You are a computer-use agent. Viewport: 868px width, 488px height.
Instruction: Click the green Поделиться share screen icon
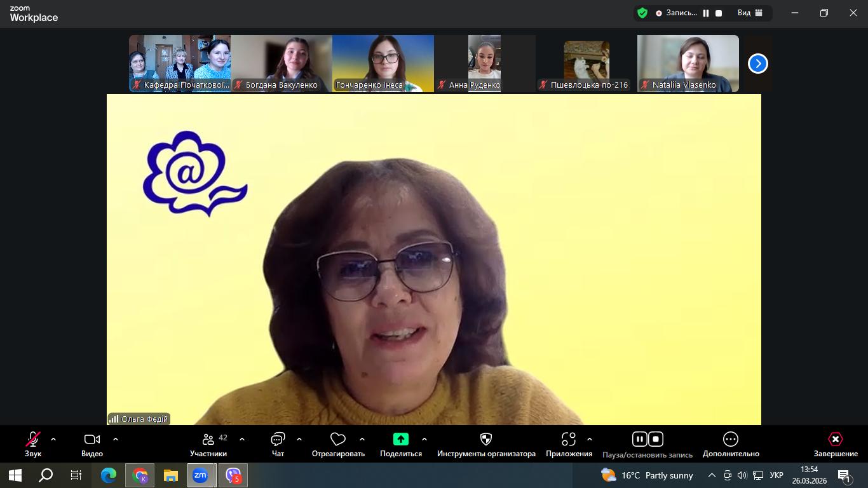(x=400, y=439)
